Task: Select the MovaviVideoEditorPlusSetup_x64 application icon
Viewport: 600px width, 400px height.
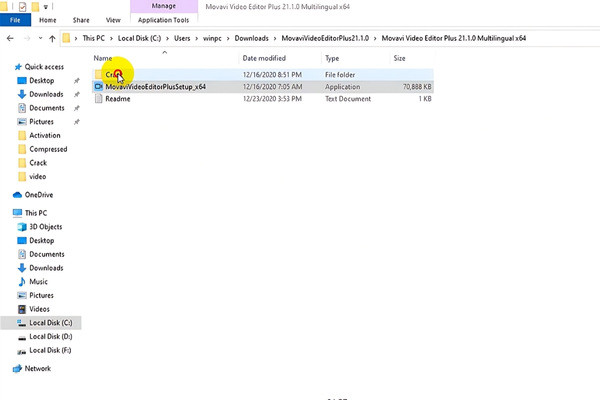Action: click(x=99, y=87)
